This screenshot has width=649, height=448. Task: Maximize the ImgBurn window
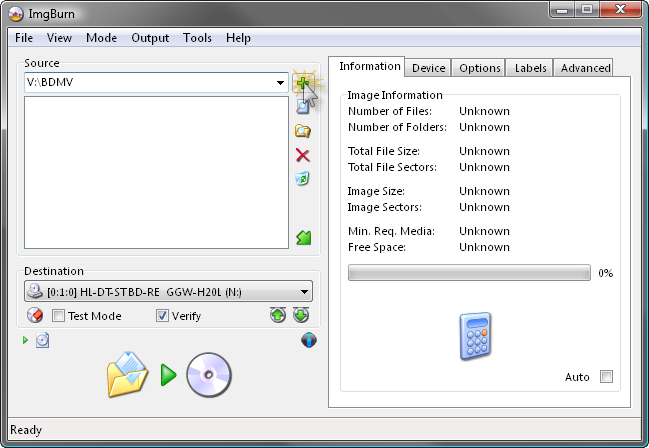point(587,9)
